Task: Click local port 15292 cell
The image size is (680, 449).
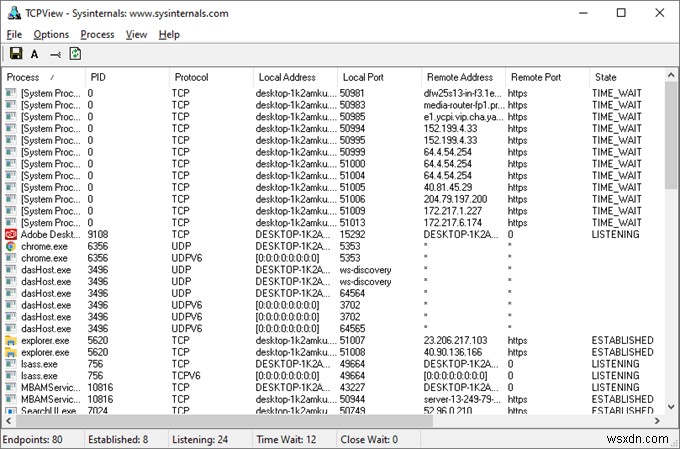Action: [353, 234]
